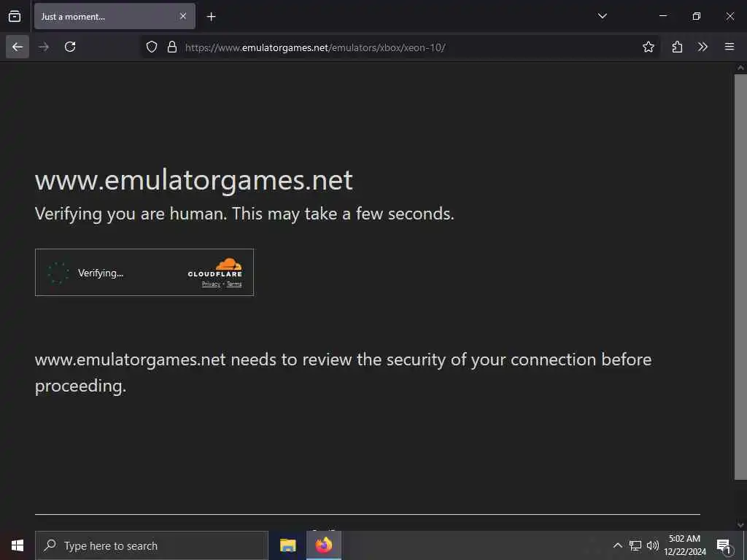The width and height of the screenshot is (747, 560).
Task: Select the 'Just a moment...' tab
Action: tap(115, 16)
